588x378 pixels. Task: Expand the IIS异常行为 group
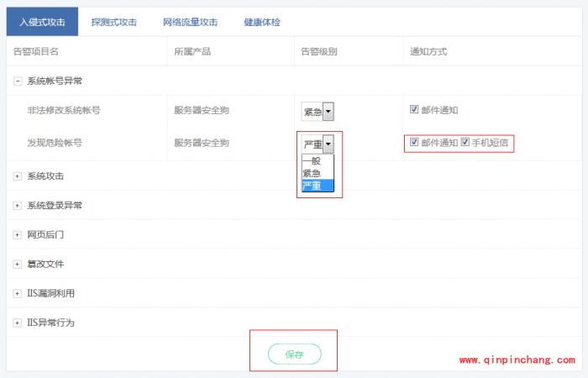(18, 323)
